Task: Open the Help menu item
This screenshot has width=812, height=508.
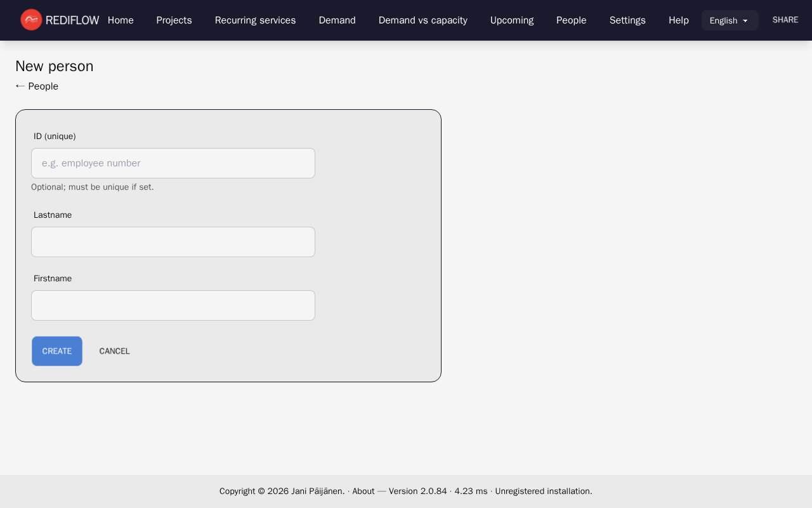Action: 678,20
